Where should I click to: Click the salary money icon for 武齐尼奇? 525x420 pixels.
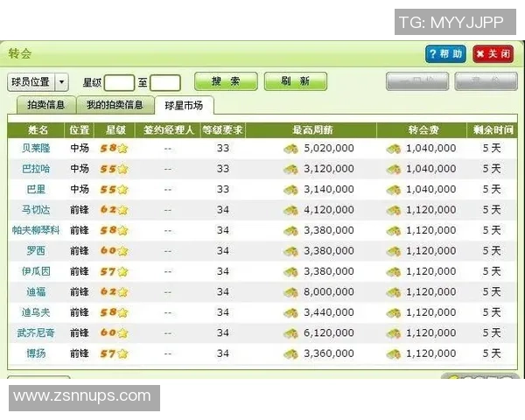(291, 333)
